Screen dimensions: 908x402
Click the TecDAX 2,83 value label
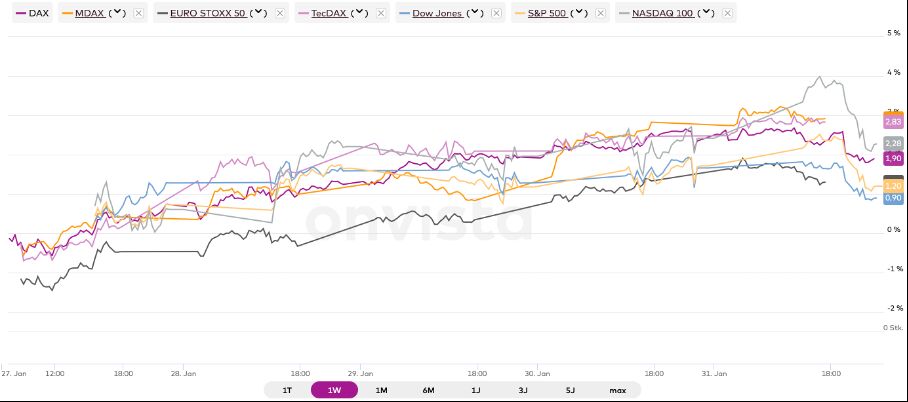[x=893, y=121]
